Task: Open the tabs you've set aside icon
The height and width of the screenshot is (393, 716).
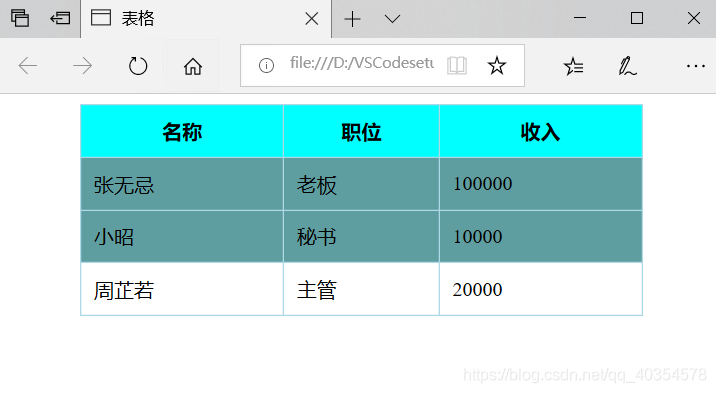Action: (20, 18)
